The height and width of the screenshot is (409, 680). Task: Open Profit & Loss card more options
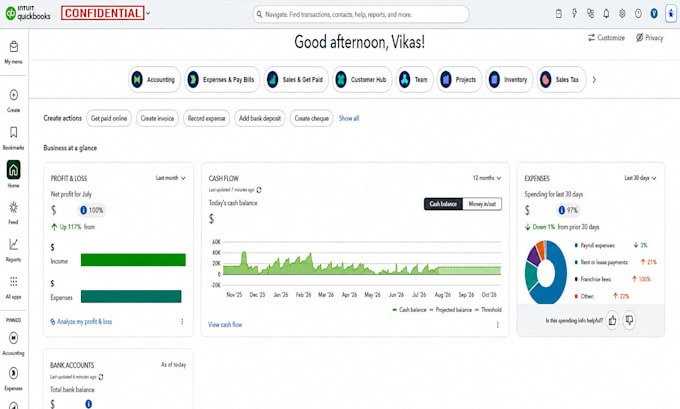(182, 321)
